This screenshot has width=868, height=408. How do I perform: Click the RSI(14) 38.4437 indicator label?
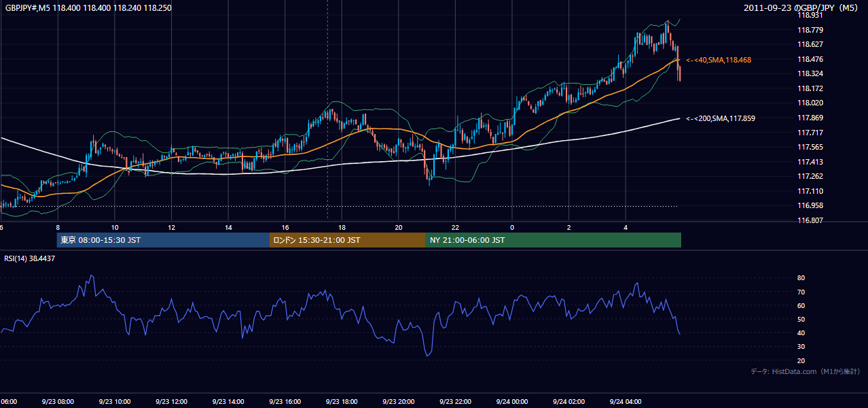click(30, 258)
